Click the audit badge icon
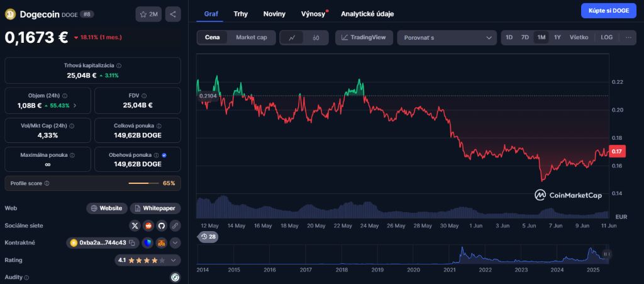Viewport: 644px width, 284px height. coord(175,277)
